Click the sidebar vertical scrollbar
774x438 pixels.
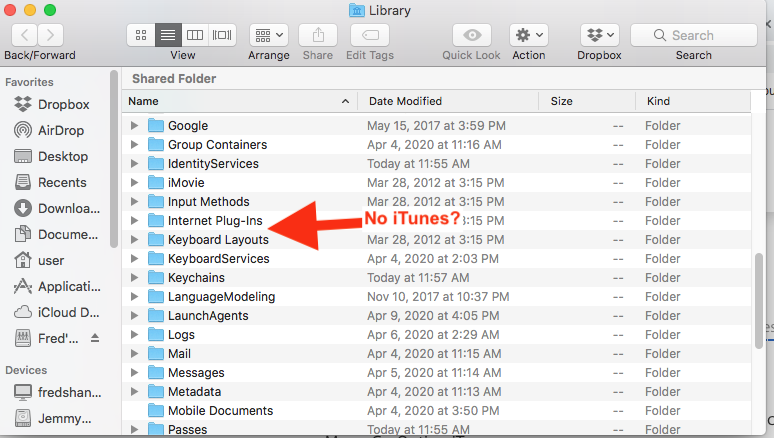[x=114, y=159]
